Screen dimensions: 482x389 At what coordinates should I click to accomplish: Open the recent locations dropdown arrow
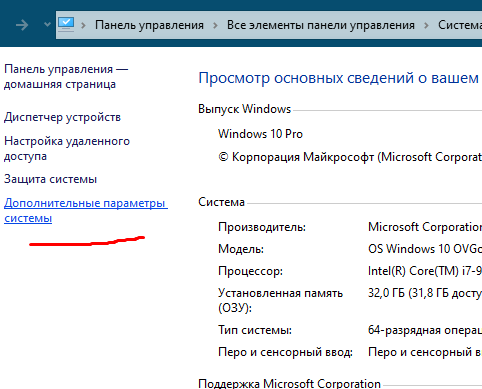(x=47, y=25)
